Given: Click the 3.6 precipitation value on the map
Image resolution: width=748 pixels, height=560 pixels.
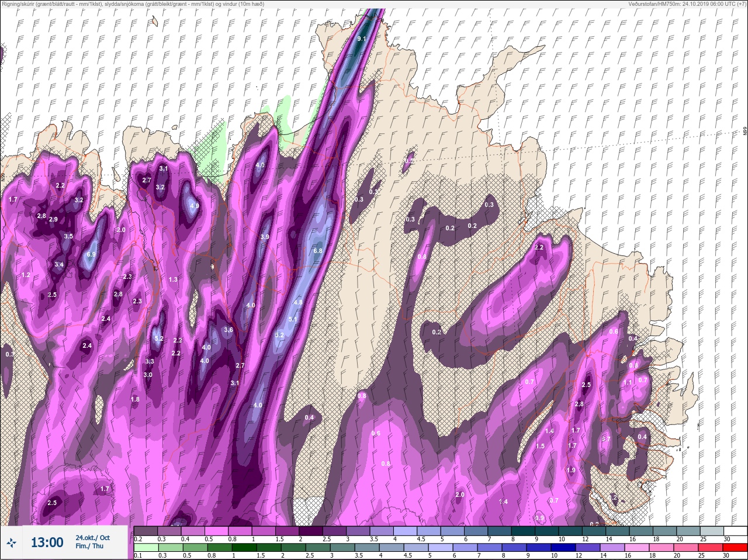Looking at the screenshot, I should point(228,330).
